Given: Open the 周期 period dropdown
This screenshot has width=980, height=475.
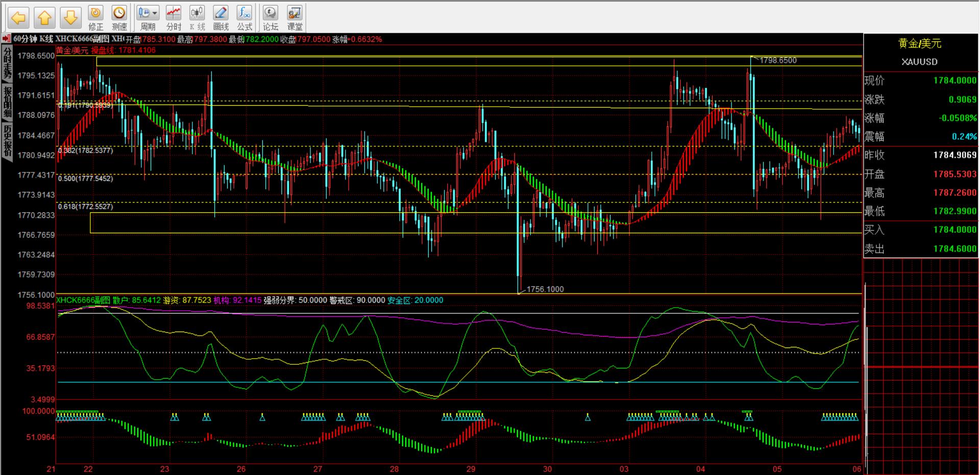Looking at the screenshot, I should [x=148, y=18].
